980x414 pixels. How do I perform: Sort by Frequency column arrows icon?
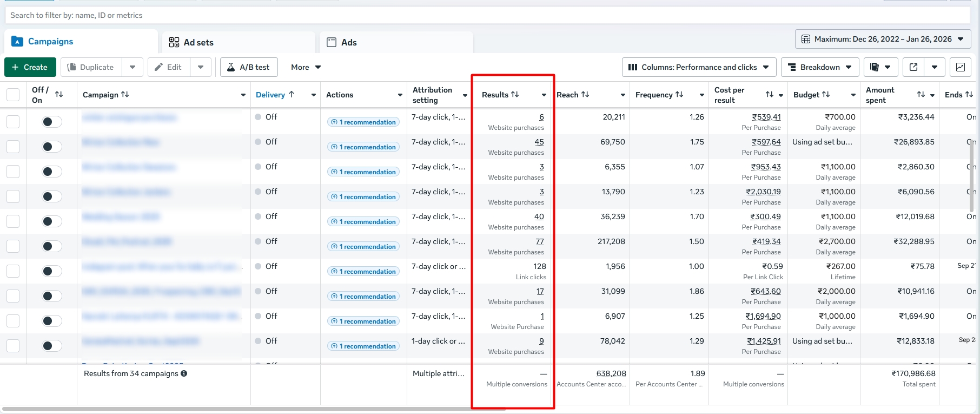[679, 94]
